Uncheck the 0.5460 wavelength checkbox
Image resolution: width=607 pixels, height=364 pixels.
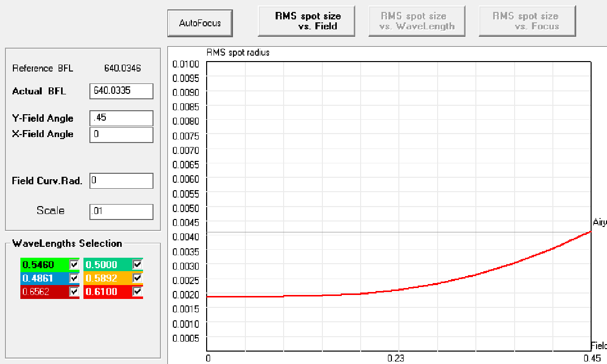[75, 264]
